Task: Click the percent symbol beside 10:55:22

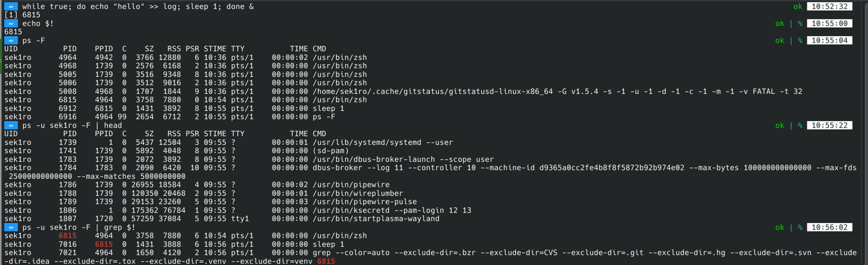Action: [x=800, y=125]
